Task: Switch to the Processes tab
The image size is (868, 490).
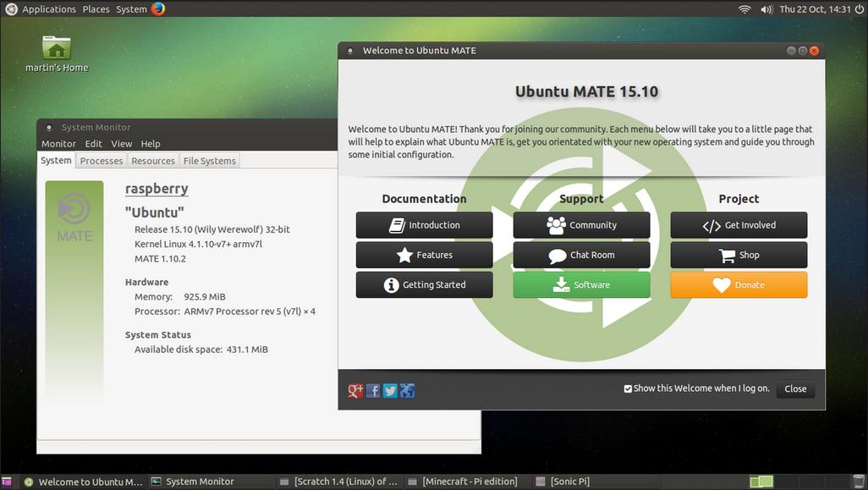Action: tap(101, 160)
